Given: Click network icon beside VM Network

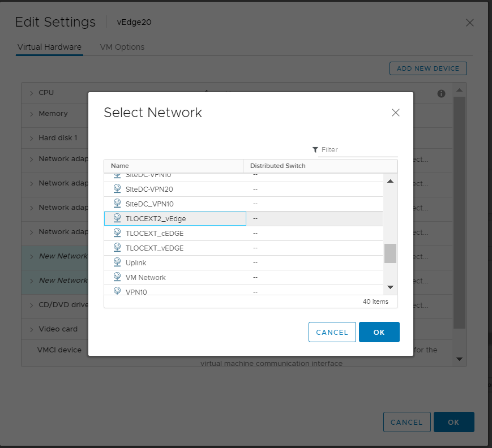Looking at the screenshot, I should (x=117, y=277).
